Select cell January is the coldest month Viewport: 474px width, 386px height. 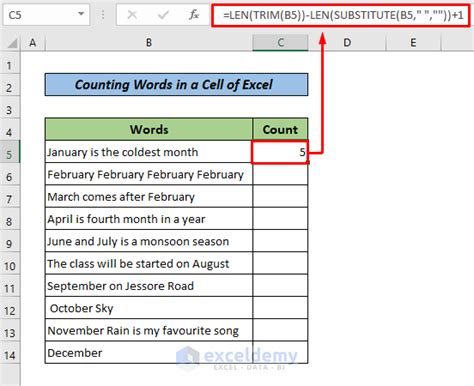point(149,152)
